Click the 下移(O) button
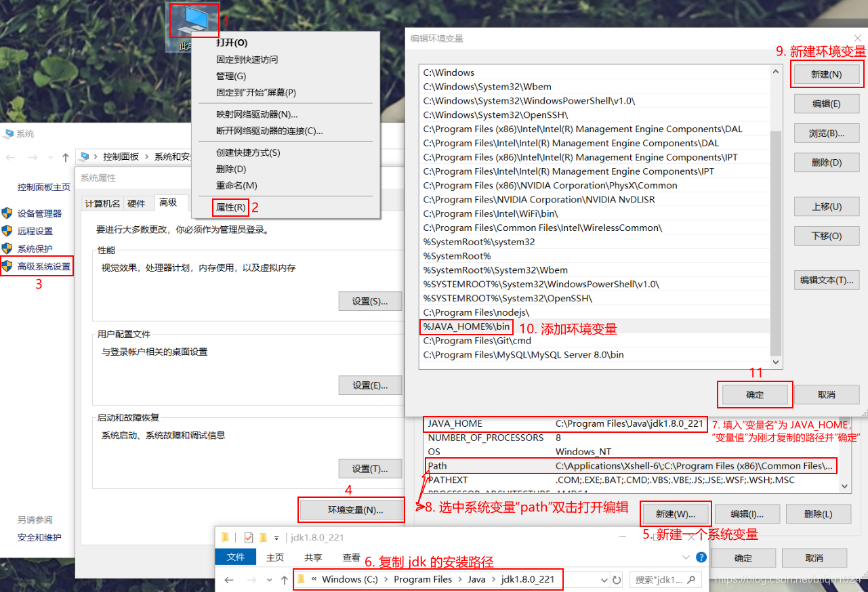868x592 pixels. coord(827,236)
